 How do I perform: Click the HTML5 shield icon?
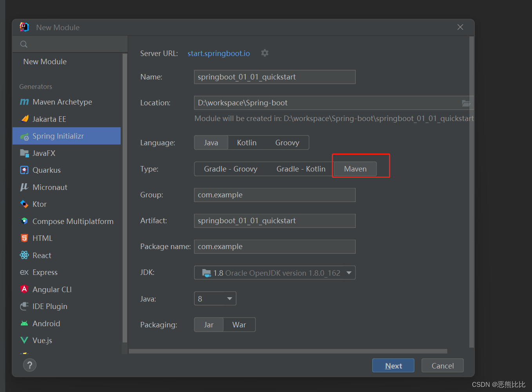(24, 238)
